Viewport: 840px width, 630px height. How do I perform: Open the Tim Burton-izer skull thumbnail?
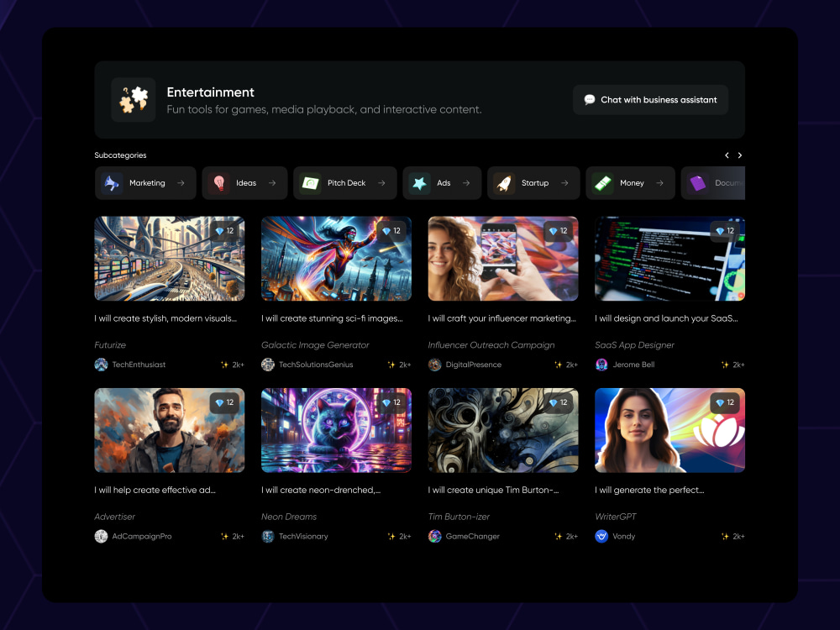[x=503, y=430]
